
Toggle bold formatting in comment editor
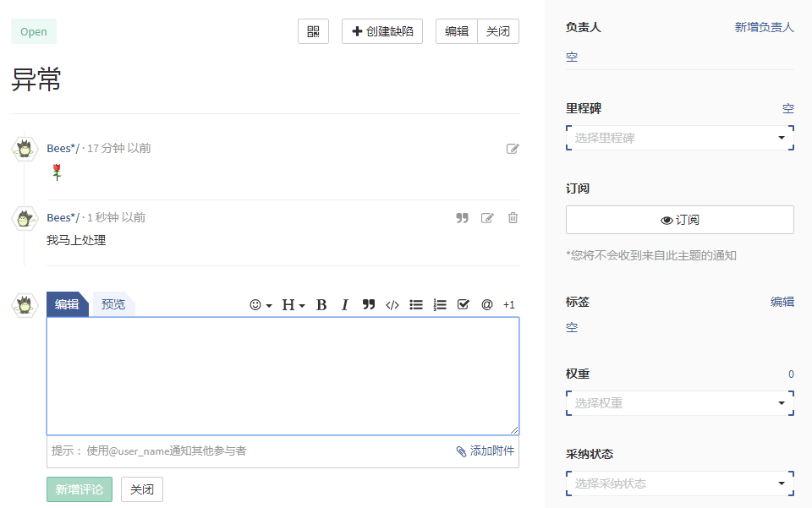click(321, 305)
